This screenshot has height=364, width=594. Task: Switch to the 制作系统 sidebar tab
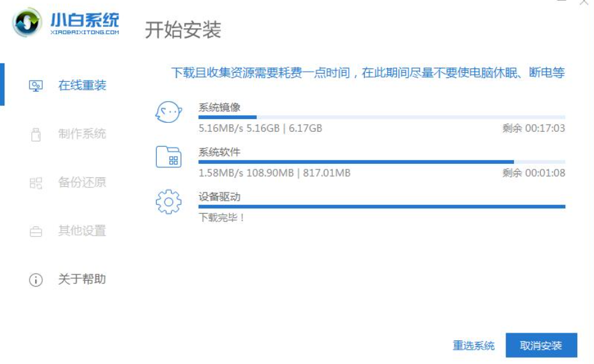[x=82, y=134]
